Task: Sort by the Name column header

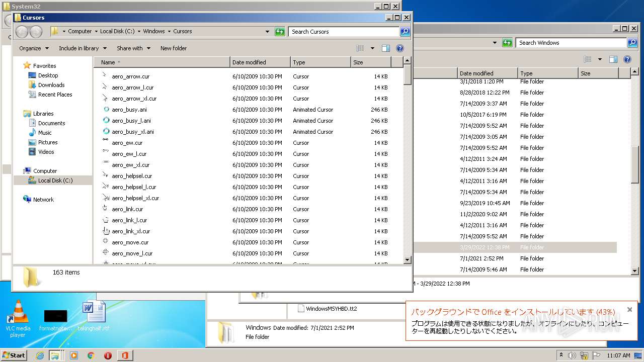Action: coord(162,62)
